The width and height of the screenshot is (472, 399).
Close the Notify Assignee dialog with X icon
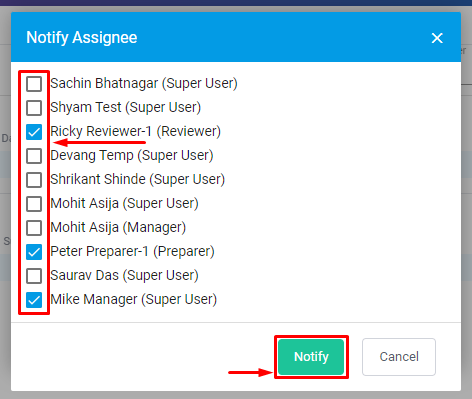[437, 38]
